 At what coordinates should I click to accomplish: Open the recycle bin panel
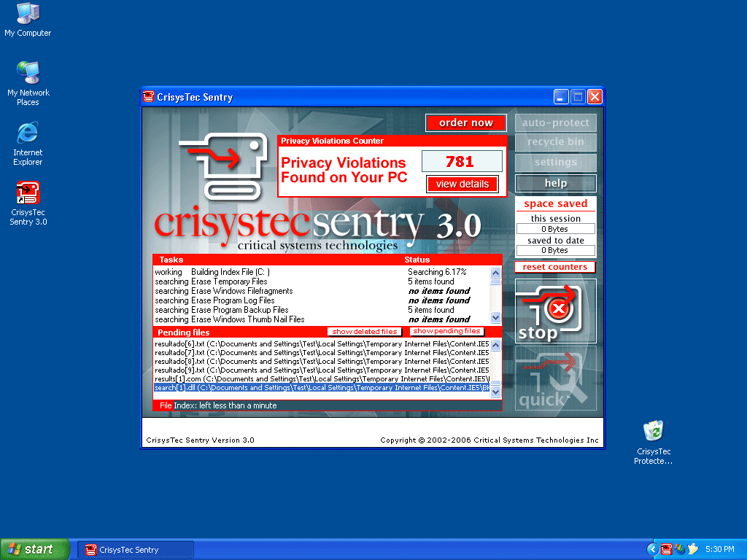(555, 142)
